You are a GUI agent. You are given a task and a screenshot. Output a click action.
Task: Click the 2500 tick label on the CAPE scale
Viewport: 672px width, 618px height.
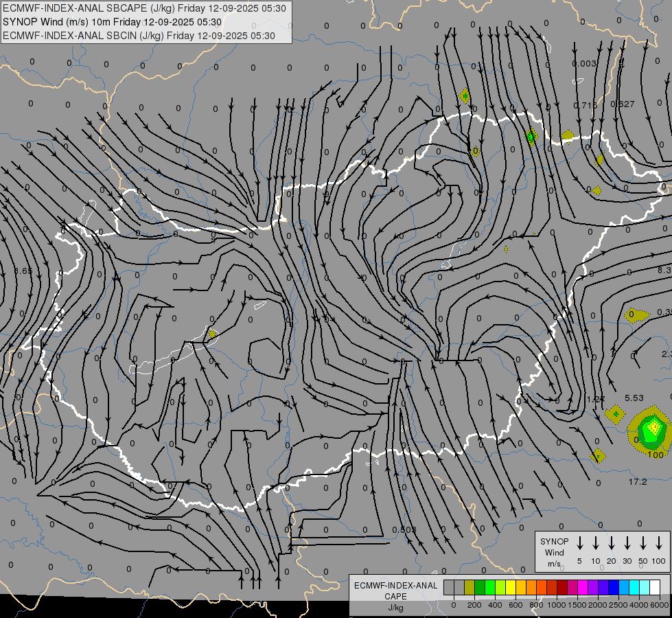618,605
